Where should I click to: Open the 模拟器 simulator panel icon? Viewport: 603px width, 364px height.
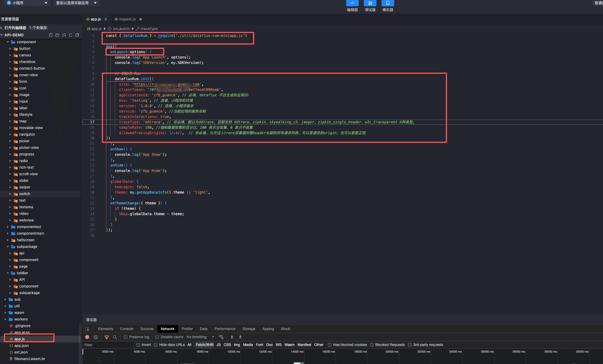point(388,3)
